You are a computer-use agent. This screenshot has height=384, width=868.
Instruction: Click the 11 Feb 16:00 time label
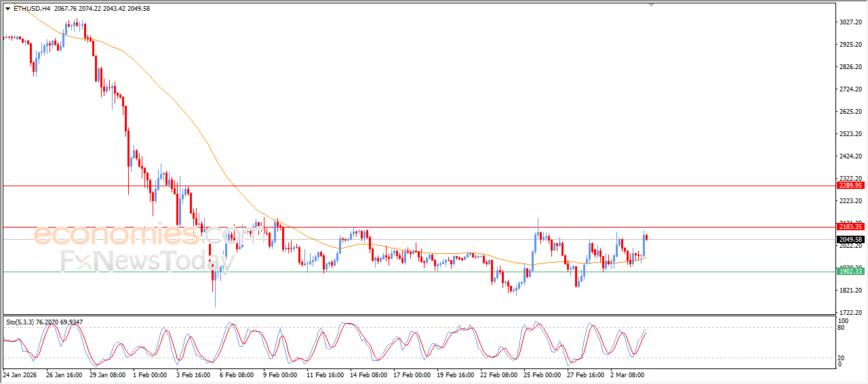click(325, 374)
